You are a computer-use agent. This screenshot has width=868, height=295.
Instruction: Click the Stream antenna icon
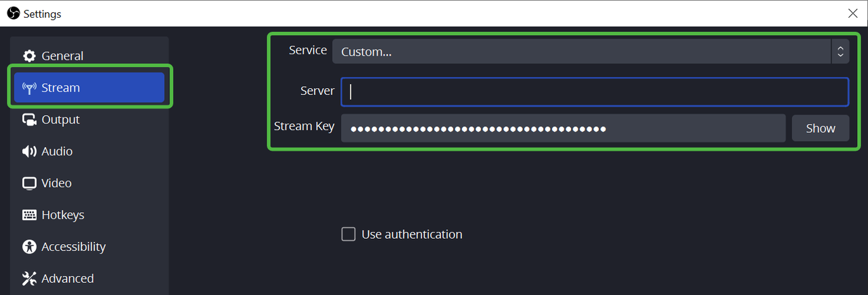(29, 88)
